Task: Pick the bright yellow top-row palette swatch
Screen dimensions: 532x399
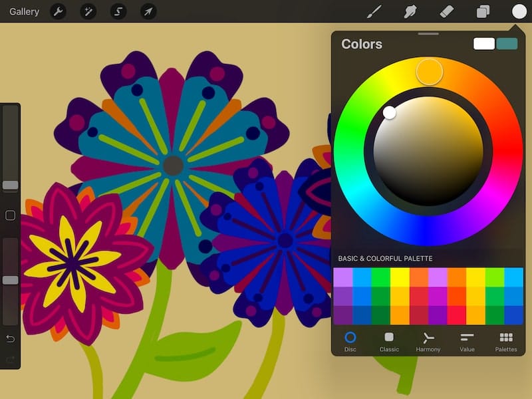Action: pos(400,277)
